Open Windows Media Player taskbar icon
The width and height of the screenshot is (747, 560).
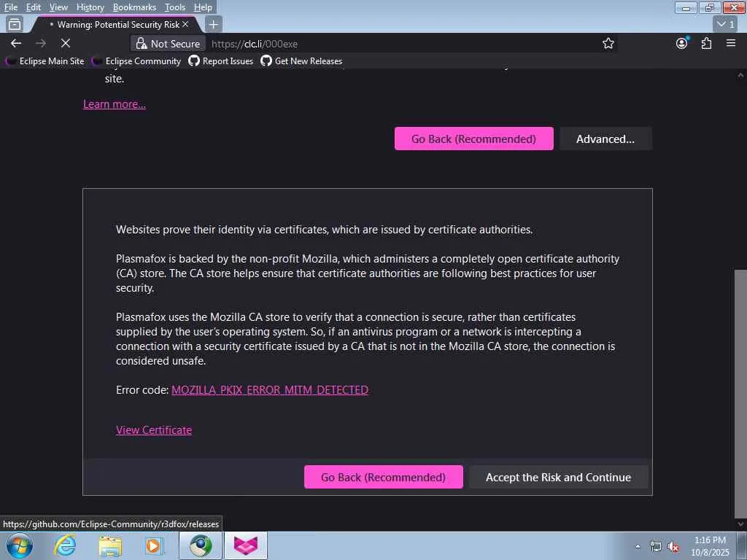pyautogui.click(x=153, y=545)
